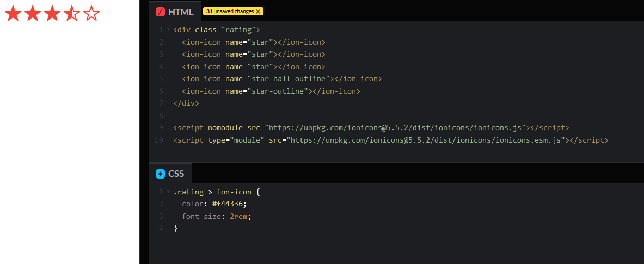
Task: Click the ionicons.esm.js script URL
Action: click(426, 140)
